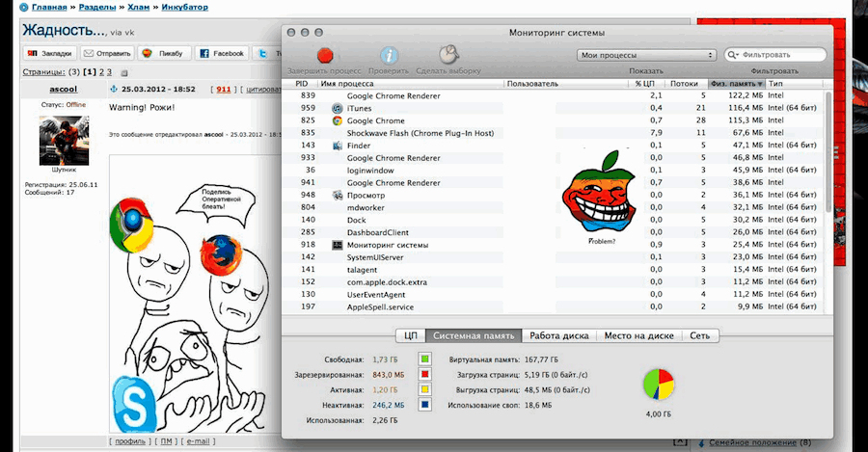Open the ПМ link under the post
Viewport: 868px width, 452px height.
click(166, 441)
